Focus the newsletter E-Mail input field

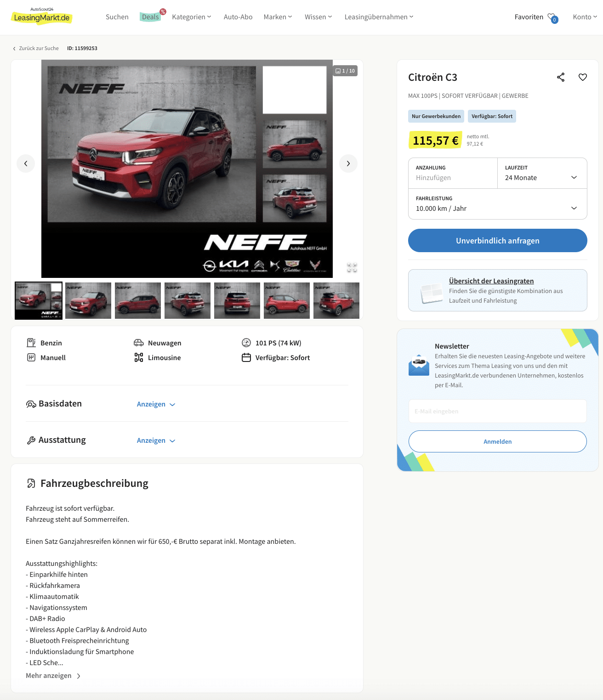(498, 411)
